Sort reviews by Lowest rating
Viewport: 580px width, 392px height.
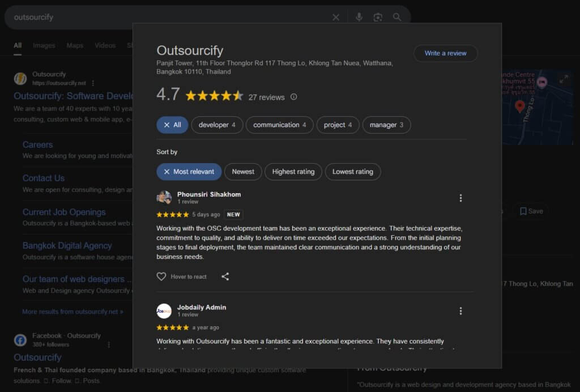pyautogui.click(x=352, y=172)
